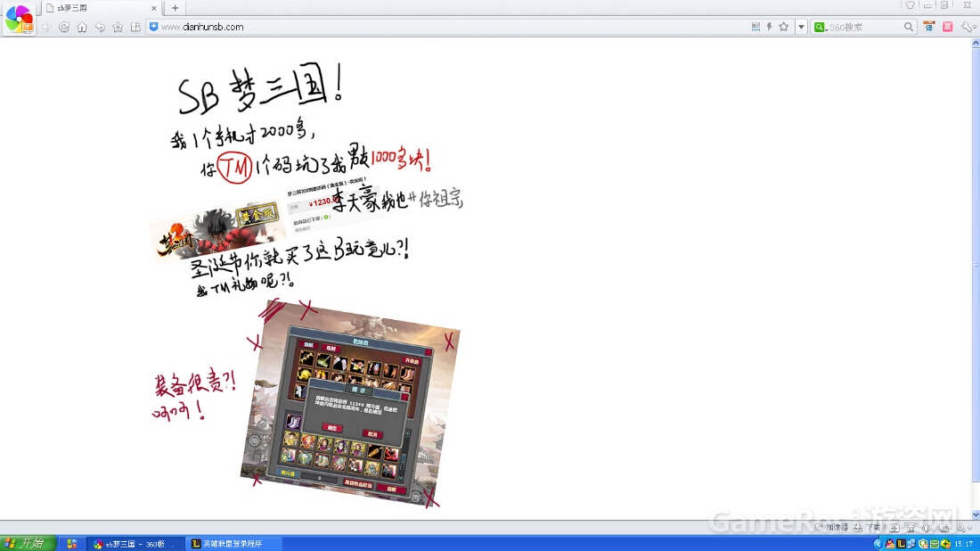Open the green window tray icon beside the shield

(934, 544)
